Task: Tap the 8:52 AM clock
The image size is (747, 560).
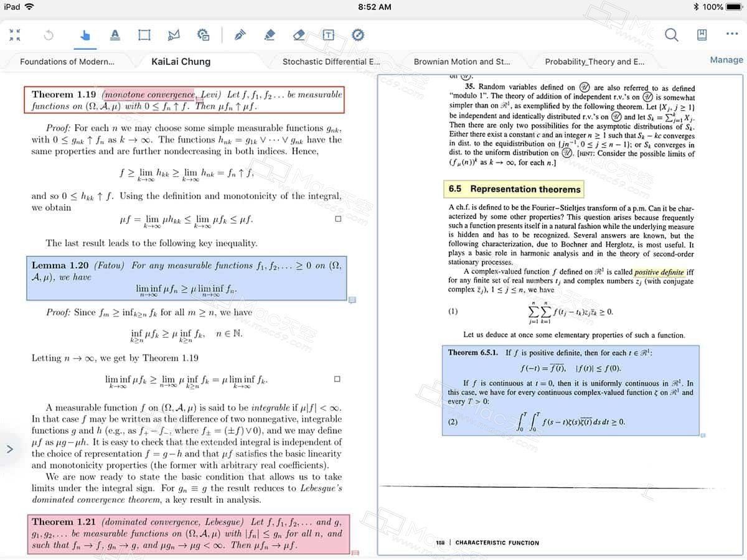Action: 375,7
